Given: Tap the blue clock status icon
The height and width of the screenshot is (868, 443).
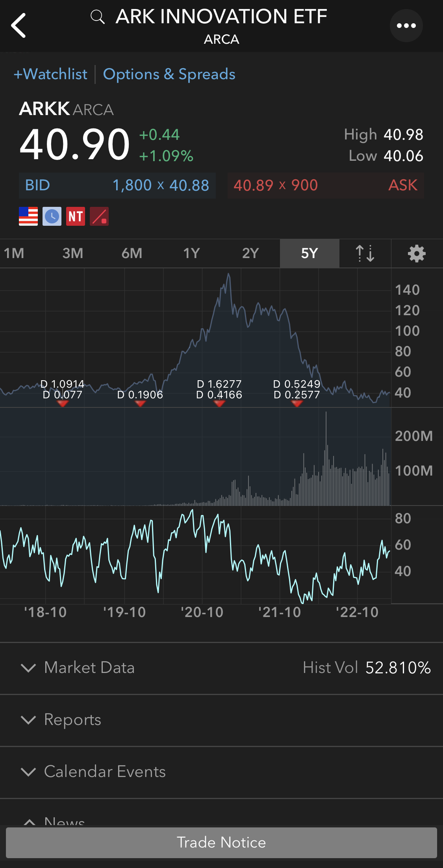Looking at the screenshot, I should point(52,216).
